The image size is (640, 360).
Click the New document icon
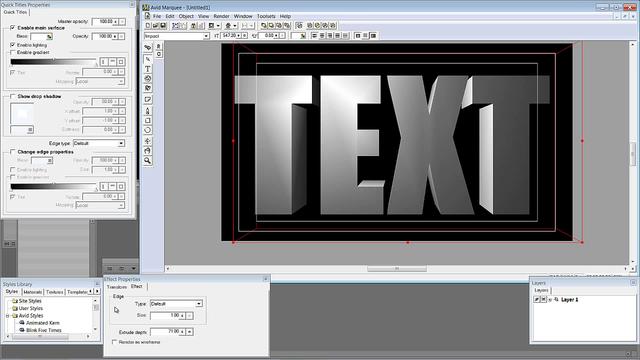(x=148, y=26)
